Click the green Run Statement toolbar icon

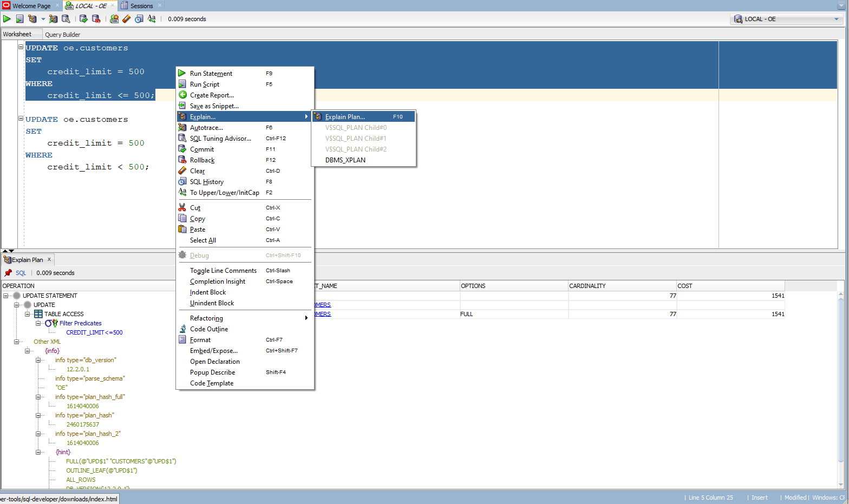coord(7,19)
